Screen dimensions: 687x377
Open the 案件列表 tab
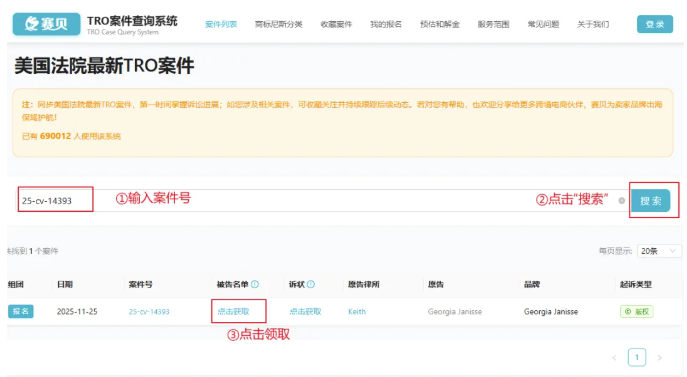click(x=221, y=24)
